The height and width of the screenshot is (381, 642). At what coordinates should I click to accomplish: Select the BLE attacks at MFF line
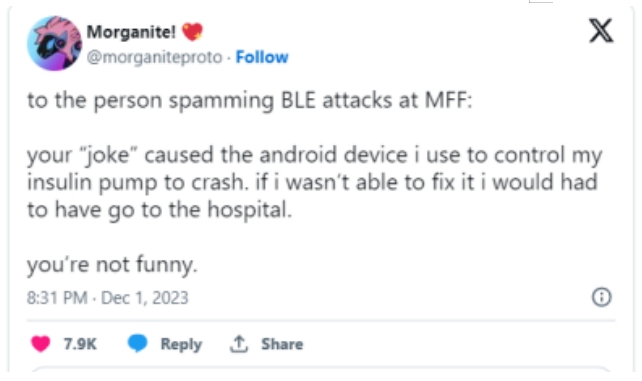pyautogui.click(x=250, y=100)
